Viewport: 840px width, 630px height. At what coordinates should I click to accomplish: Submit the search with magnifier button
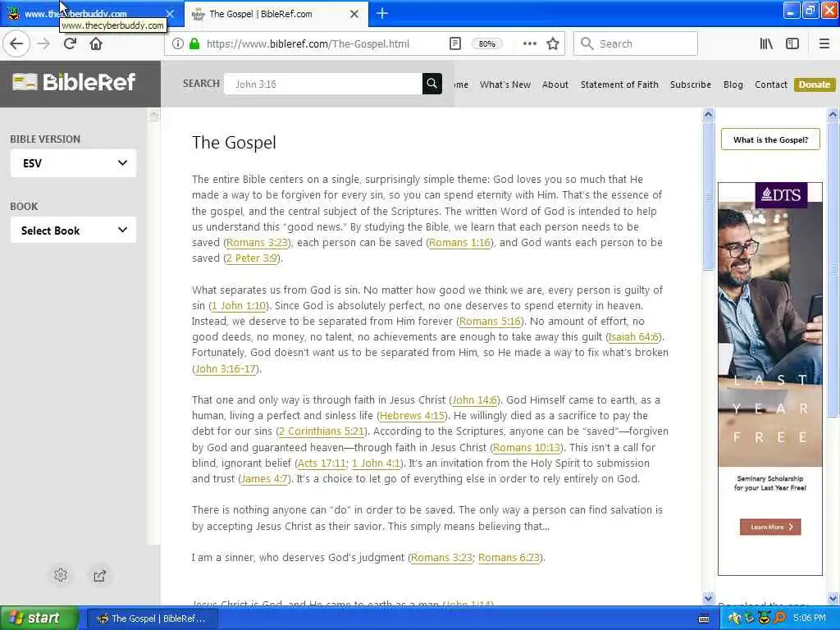click(x=431, y=84)
